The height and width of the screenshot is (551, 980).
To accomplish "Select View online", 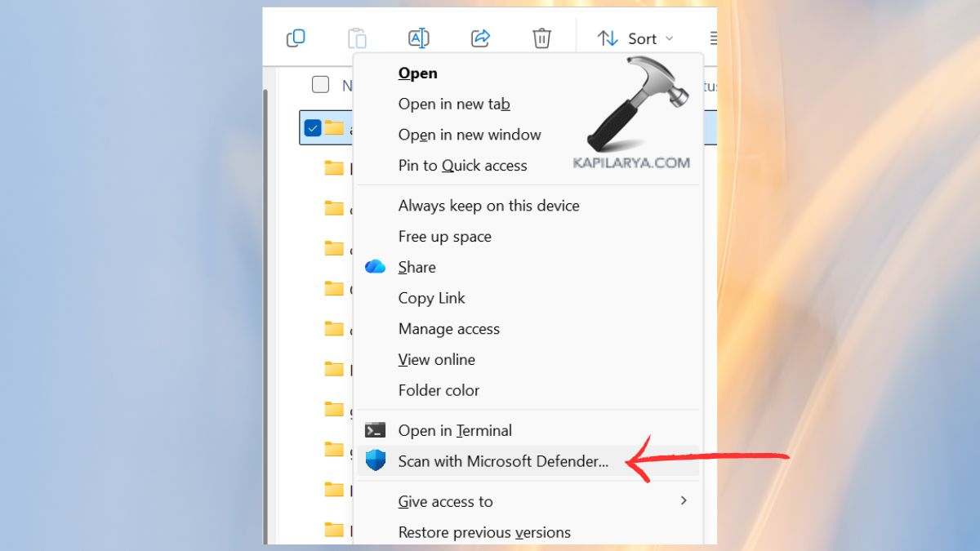I will 436,359.
